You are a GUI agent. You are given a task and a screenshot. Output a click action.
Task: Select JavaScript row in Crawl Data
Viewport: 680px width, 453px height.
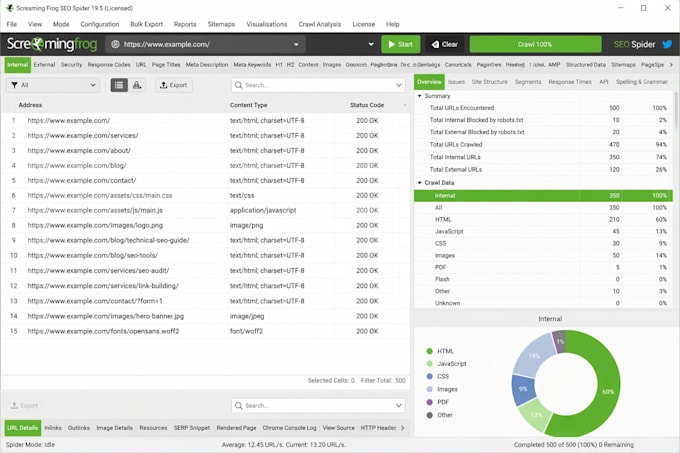[x=543, y=231]
